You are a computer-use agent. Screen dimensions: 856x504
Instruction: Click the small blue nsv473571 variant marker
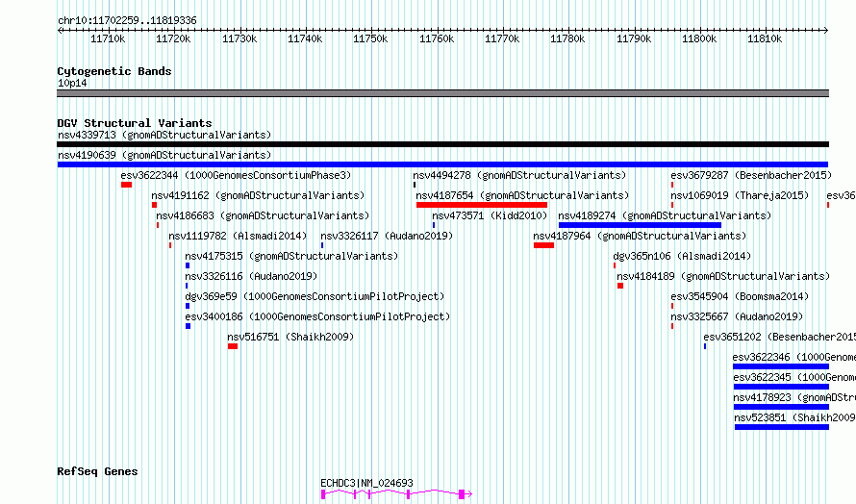pos(434,225)
